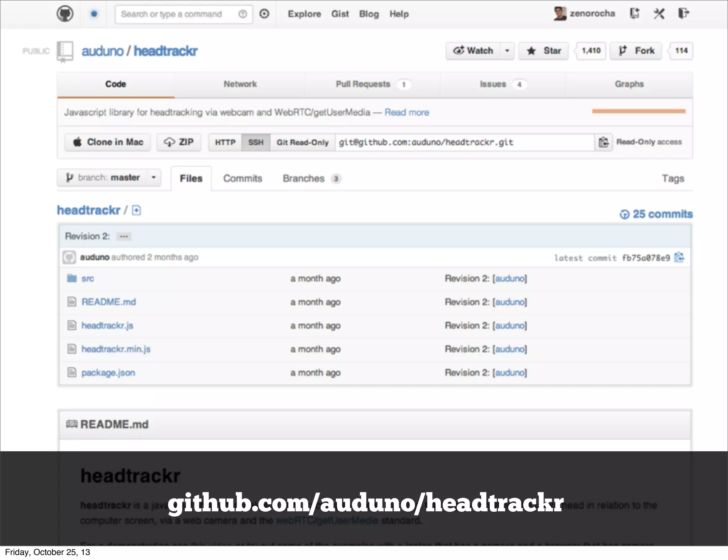Open the Help link
Screen dimensions: 728x560
[399, 14]
